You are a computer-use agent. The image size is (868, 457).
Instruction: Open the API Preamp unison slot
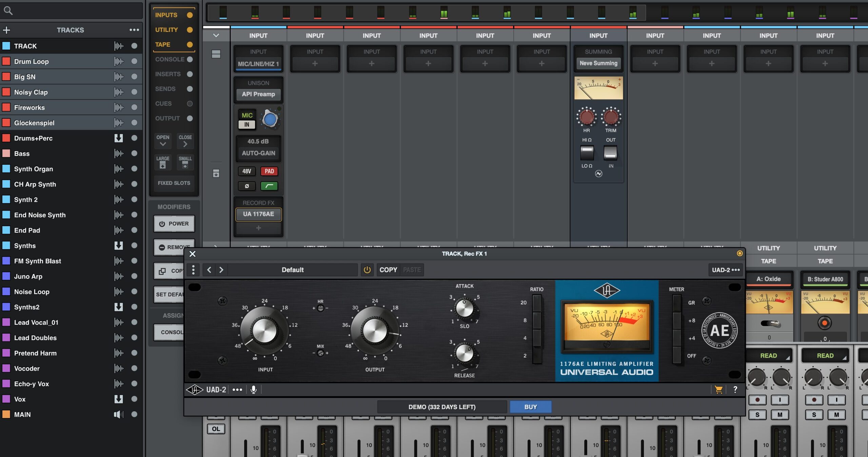pyautogui.click(x=258, y=94)
